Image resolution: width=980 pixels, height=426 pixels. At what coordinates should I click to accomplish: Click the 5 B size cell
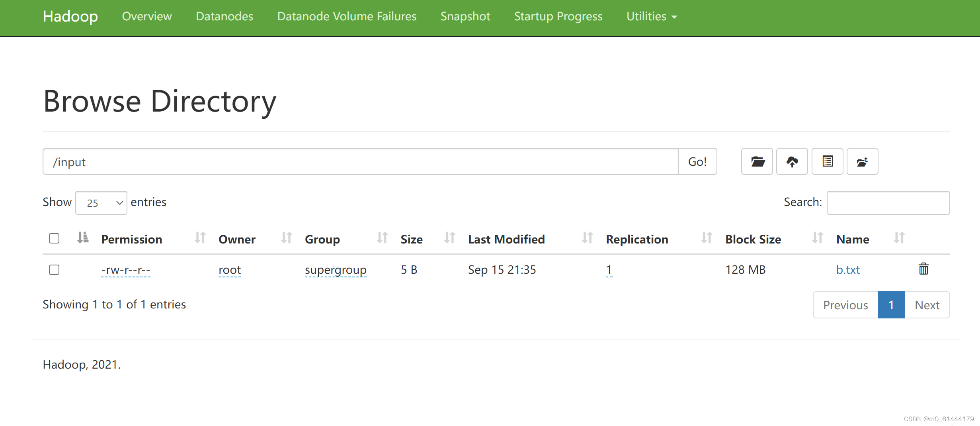click(409, 270)
